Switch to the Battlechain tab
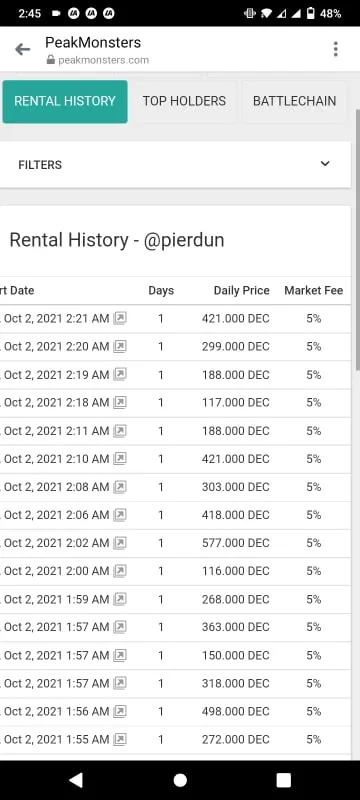This screenshot has width=360, height=800. pos(294,101)
